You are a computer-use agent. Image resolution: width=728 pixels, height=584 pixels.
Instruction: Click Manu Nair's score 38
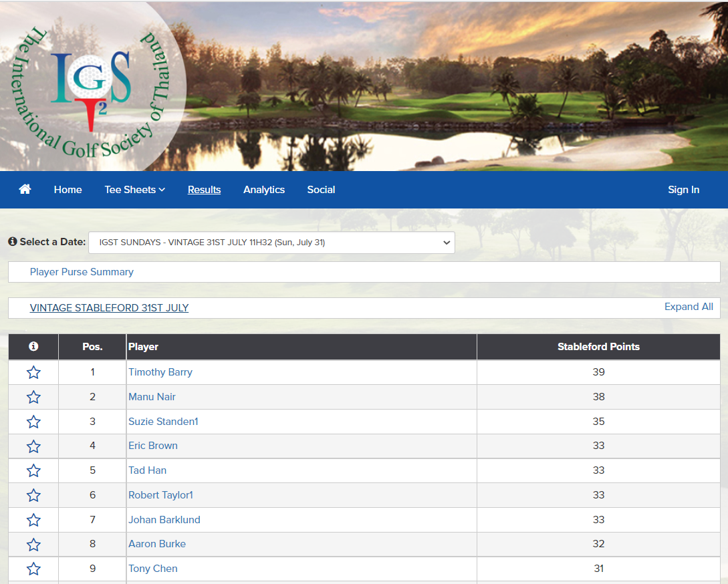pyautogui.click(x=598, y=396)
